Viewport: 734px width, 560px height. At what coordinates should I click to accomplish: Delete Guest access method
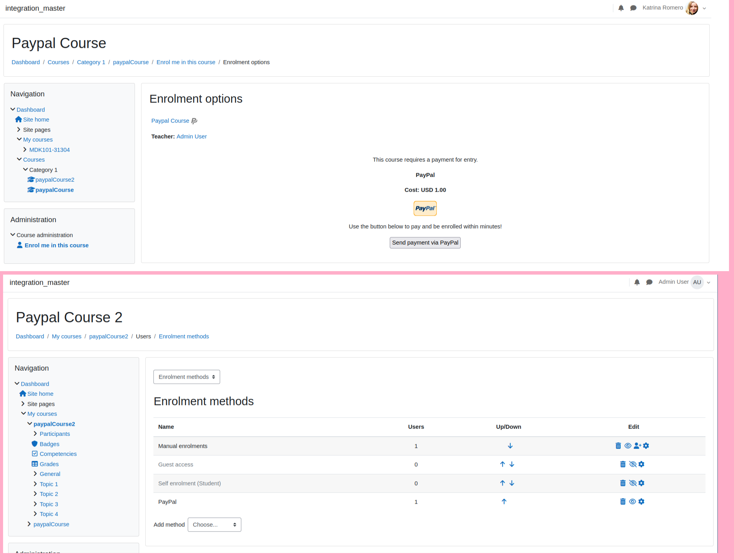(623, 464)
